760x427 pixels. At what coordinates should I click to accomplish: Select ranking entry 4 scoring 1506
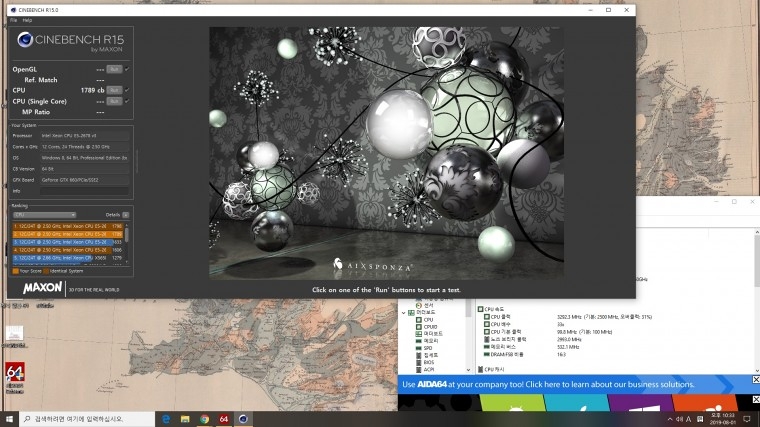(x=67, y=250)
